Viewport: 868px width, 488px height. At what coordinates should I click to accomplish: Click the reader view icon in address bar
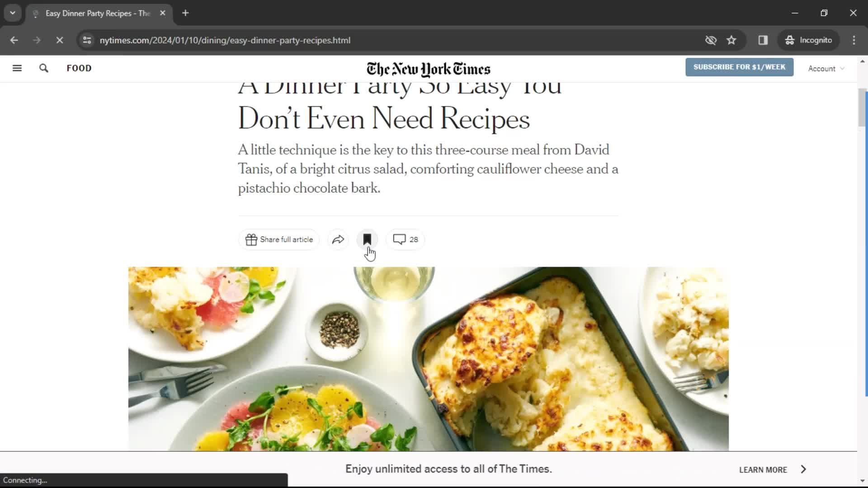(x=763, y=40)
